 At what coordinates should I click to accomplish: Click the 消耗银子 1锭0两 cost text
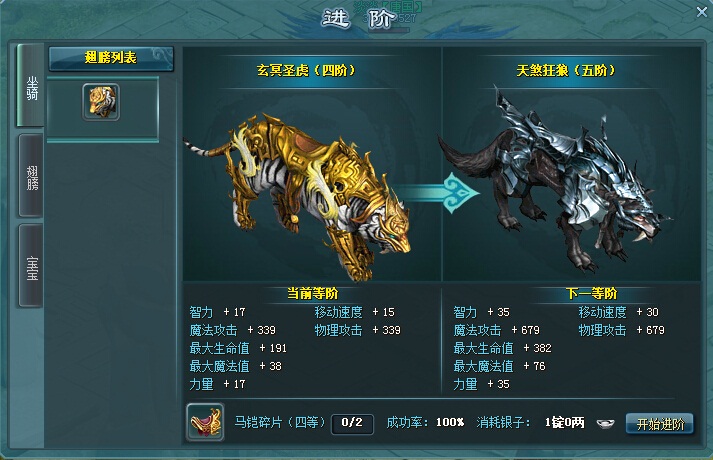click(x=531, y=423)
